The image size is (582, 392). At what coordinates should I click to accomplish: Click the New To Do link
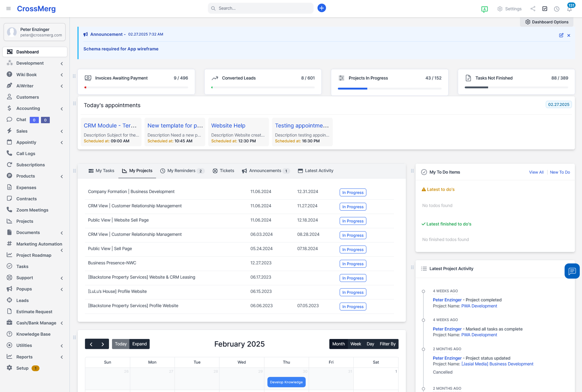(560, 172)
